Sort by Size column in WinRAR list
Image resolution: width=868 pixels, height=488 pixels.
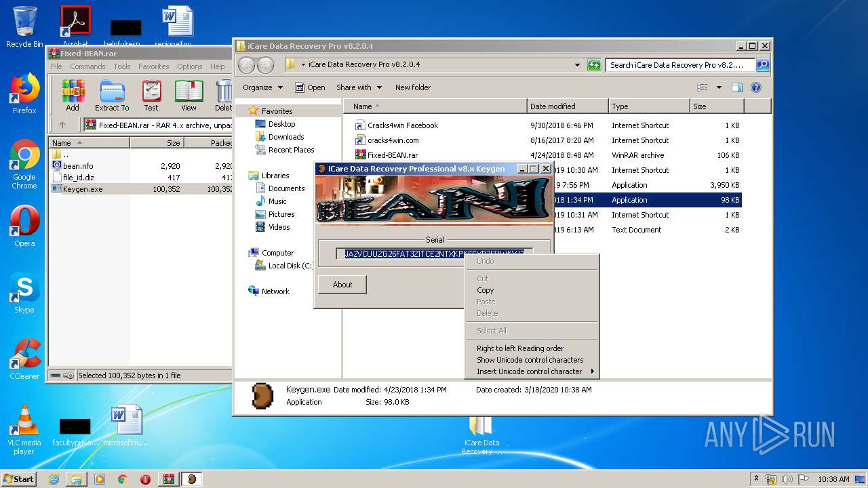tap(157, 143)
